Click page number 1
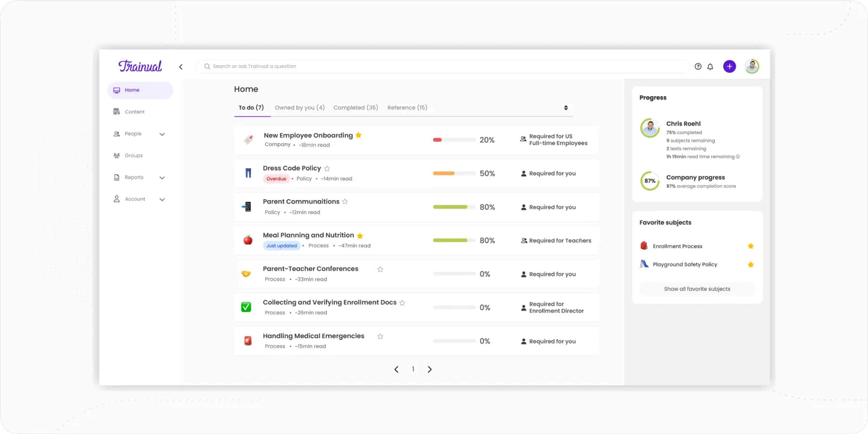868x434 pixels. [413, 369]
